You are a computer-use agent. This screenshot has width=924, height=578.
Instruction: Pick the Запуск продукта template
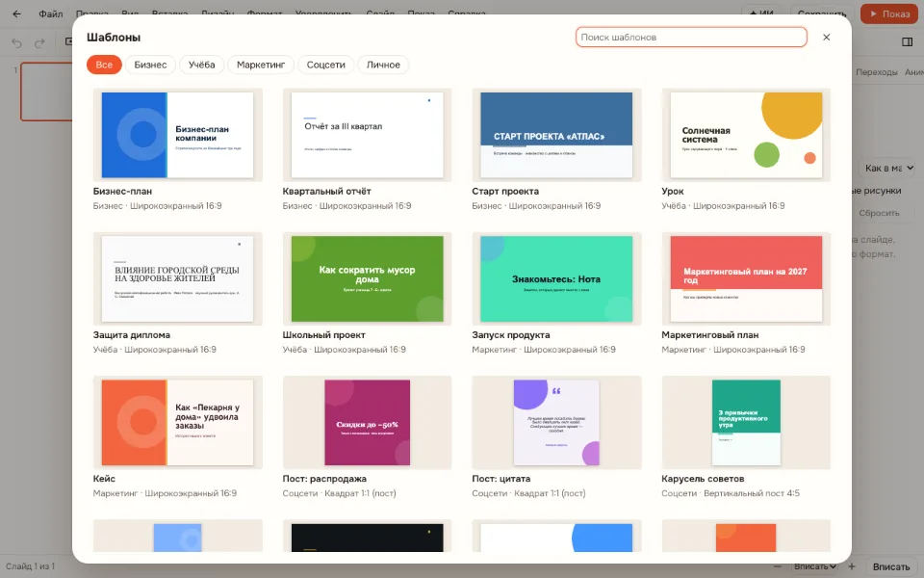click(556, 294)
